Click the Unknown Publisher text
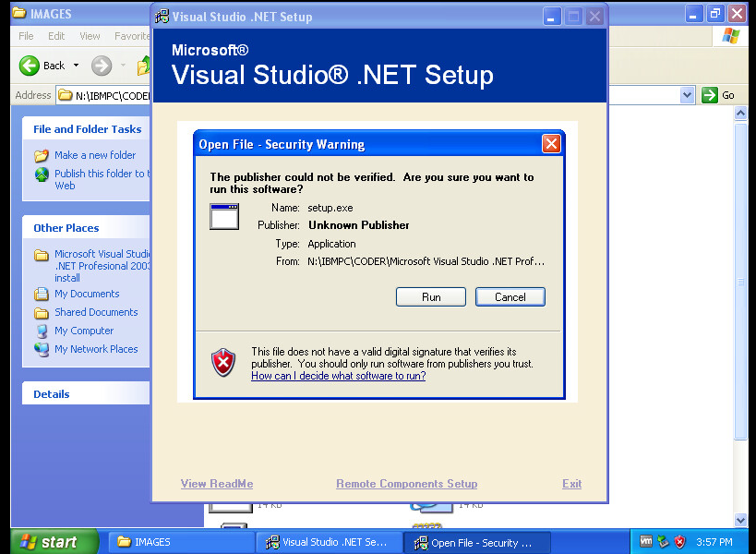This screenshot has height=554, width=756. (x=359, y=225)
